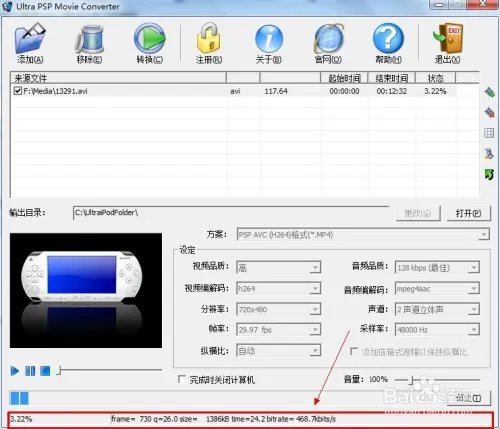Click the 3.22% status bar text
The image size is (500, 429).
coord(21,419)
